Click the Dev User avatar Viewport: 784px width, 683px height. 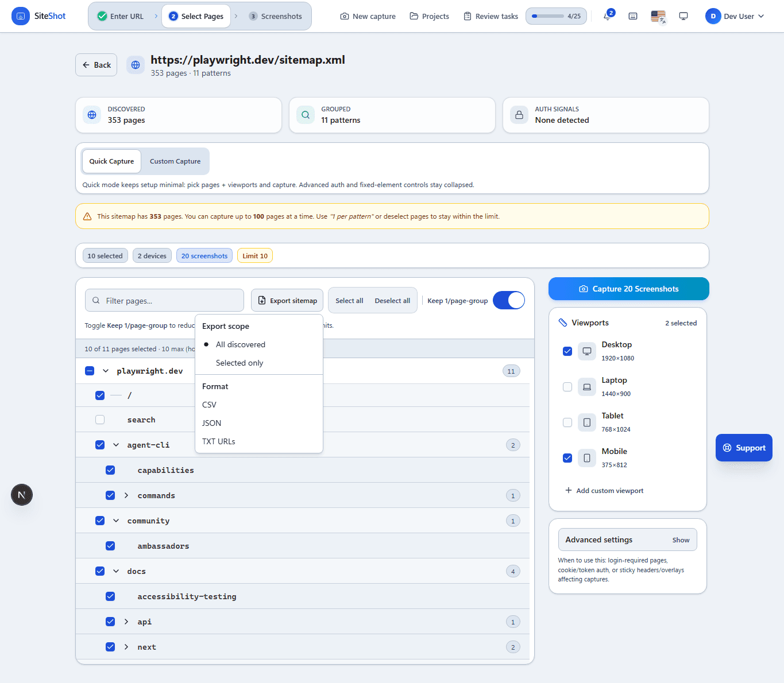click(713, 16)
